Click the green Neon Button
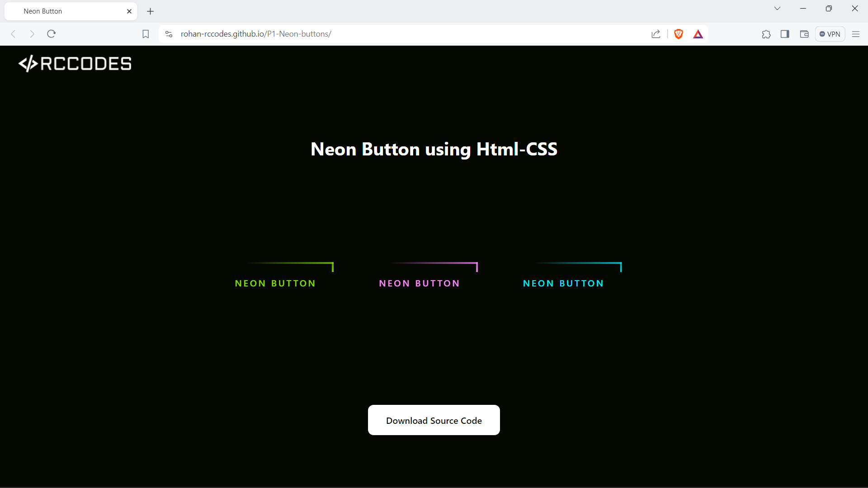 275,283
